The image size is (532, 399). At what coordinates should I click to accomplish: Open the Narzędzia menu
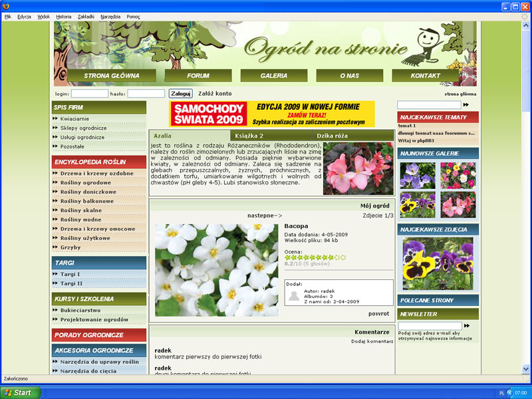click(x=110, y=17)
